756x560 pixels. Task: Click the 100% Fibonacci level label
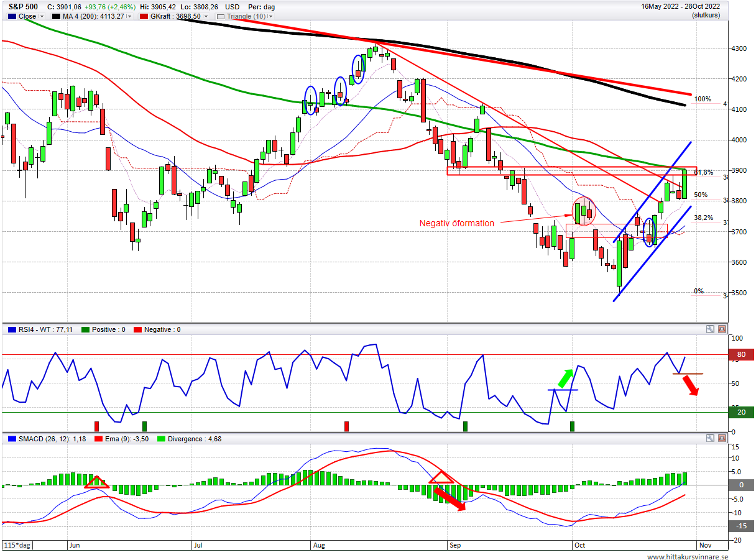703,99
